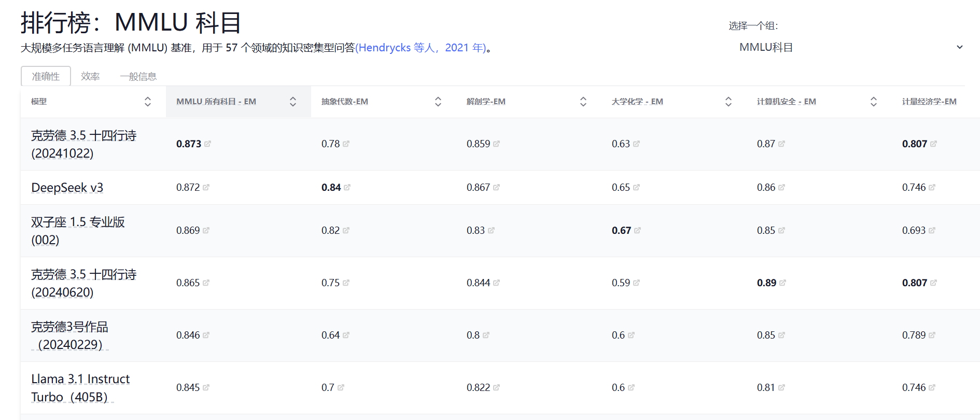Open link icon next to 0.7 value
980x420 pixels.
(x=341, y=387)
